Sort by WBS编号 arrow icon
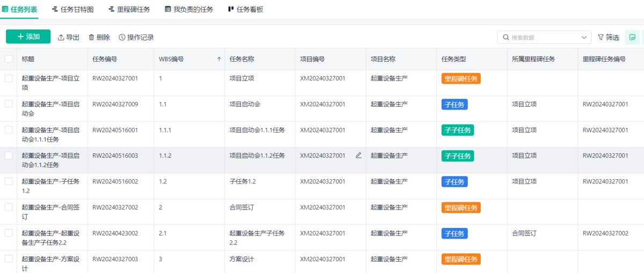The image size is (644, 273). point(219,60)
